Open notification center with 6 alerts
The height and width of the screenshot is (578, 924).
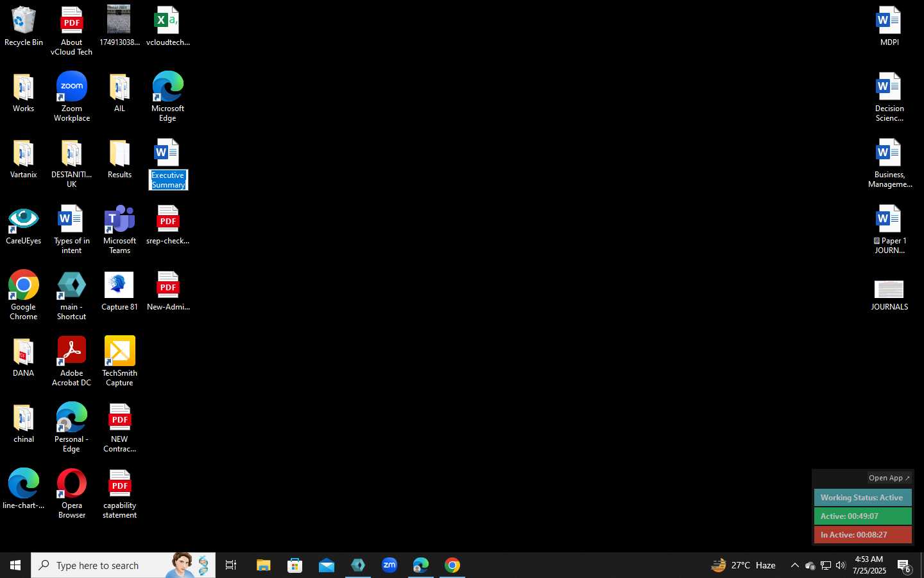pos(905,565)
